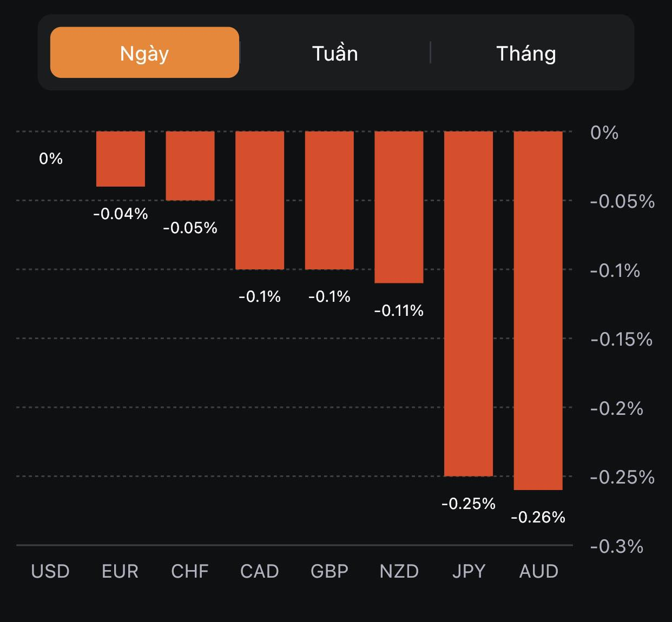
Task: Select the NZD label below chart
Action: [399, 571]
